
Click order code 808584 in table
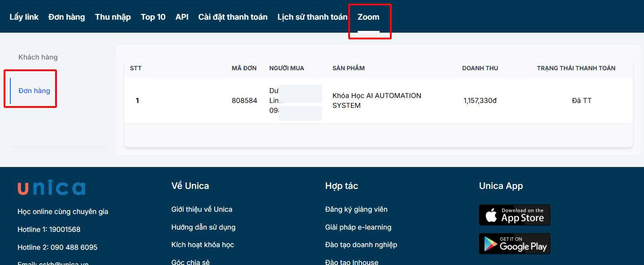[x=244, y=101]
